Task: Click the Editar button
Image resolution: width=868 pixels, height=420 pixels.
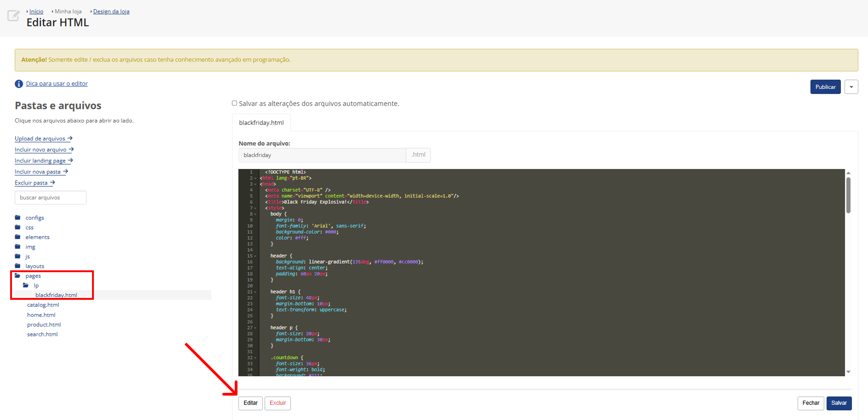Action: (250, 403)
